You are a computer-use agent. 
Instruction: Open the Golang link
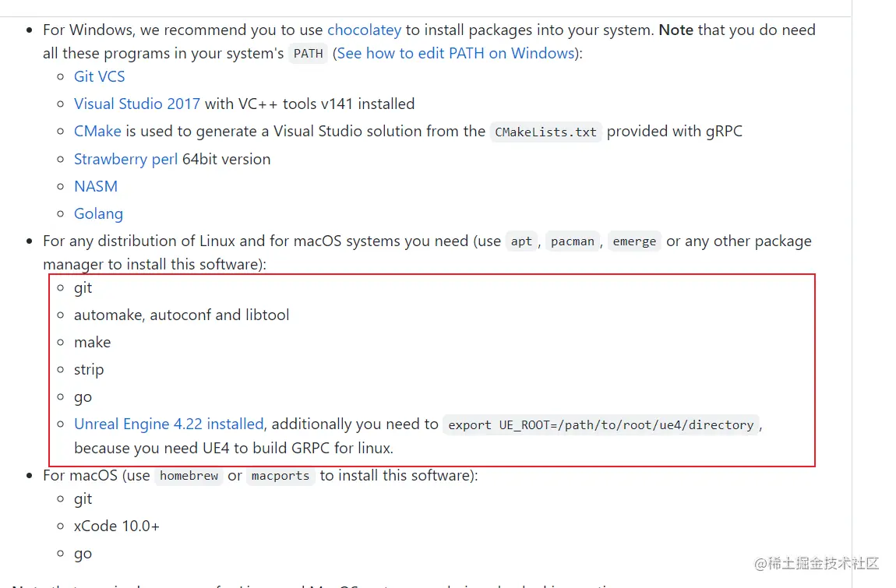pos(98,213)
